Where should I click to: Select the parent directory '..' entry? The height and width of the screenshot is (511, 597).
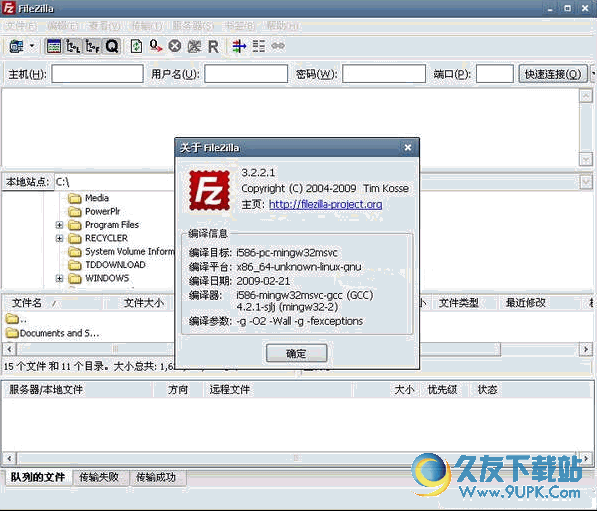click(16, 319)
